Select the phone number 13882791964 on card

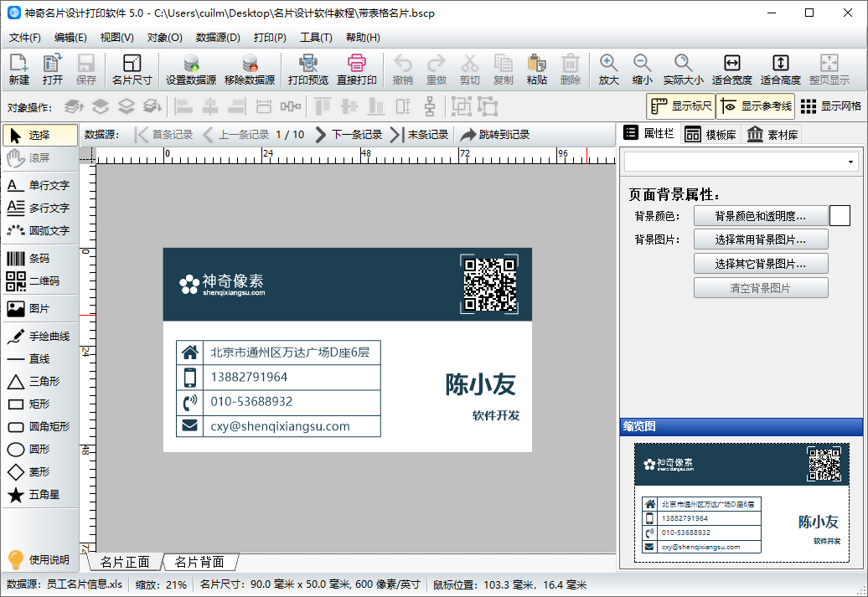click(249, 378)
